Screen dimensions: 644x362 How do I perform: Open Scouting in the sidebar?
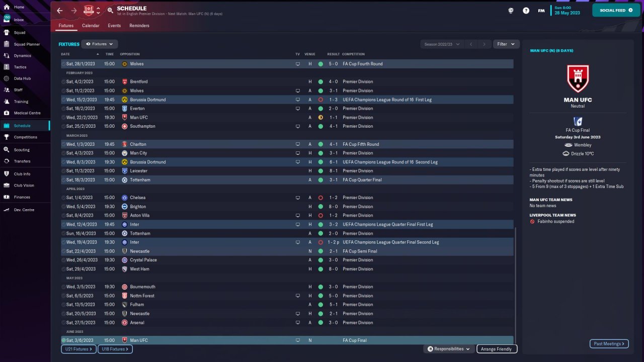(22, 150)
